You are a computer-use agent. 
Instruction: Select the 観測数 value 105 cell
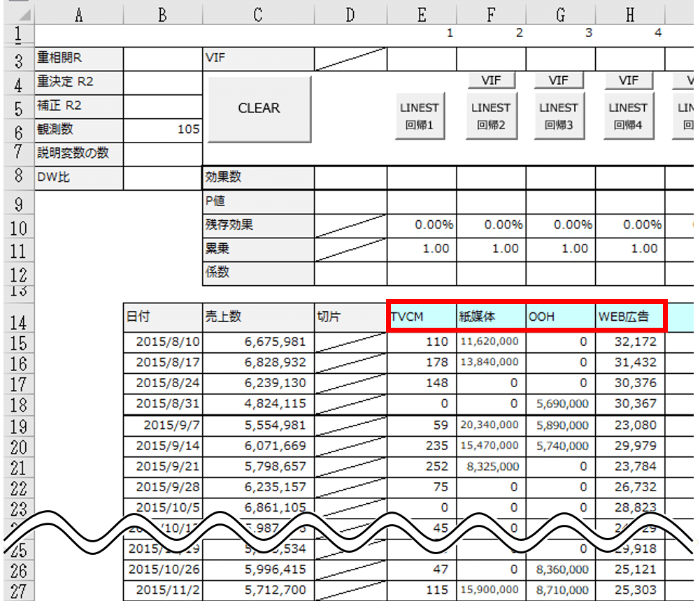click(x=163, y=130)
